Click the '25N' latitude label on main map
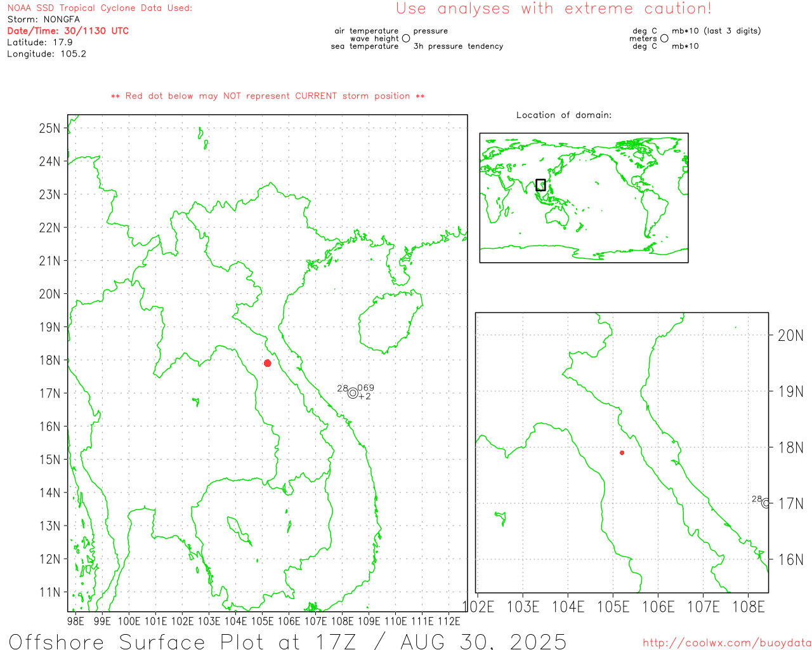 [x=49, y=128]
